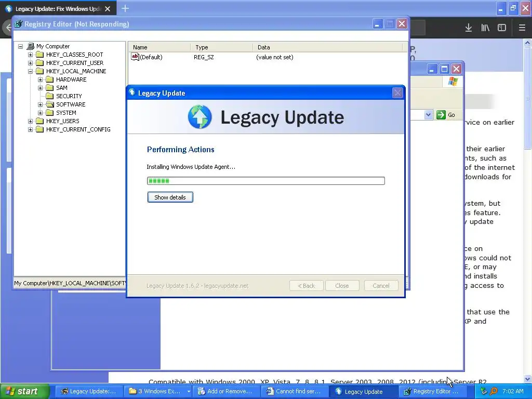Click the Start button
Image resolution: width=532 pixels, height=399 pixels.
tap(24, 391)
